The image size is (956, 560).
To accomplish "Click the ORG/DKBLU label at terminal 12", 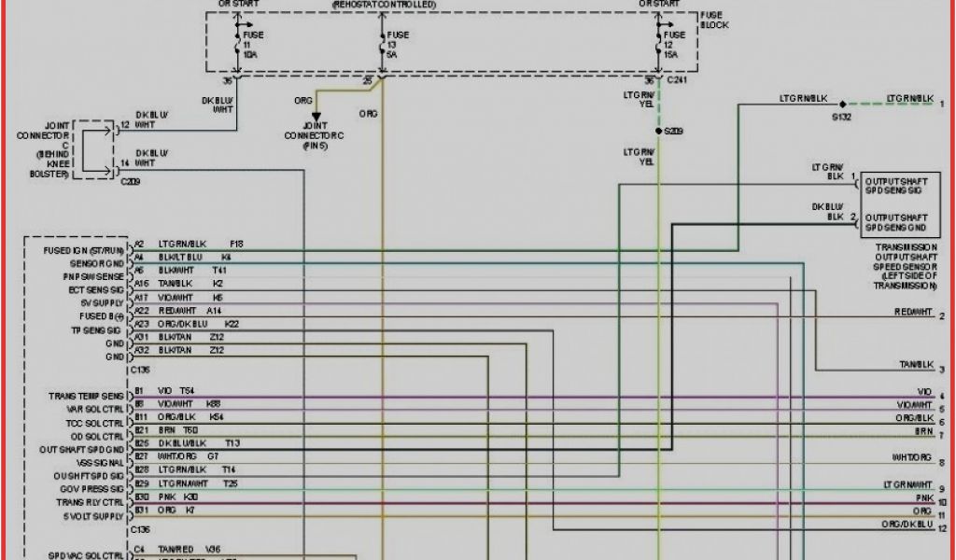I will click(904, 525).
